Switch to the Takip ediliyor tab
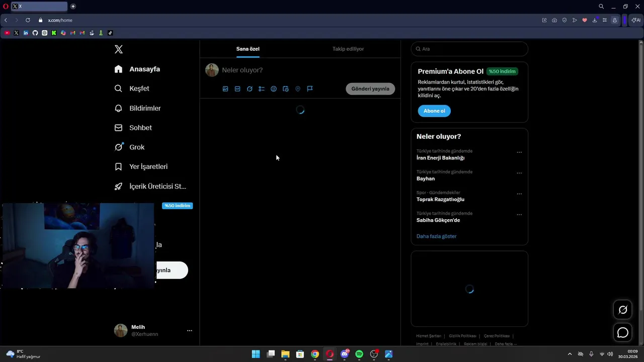Screen dimensions: 644x362 coord(348,49)
